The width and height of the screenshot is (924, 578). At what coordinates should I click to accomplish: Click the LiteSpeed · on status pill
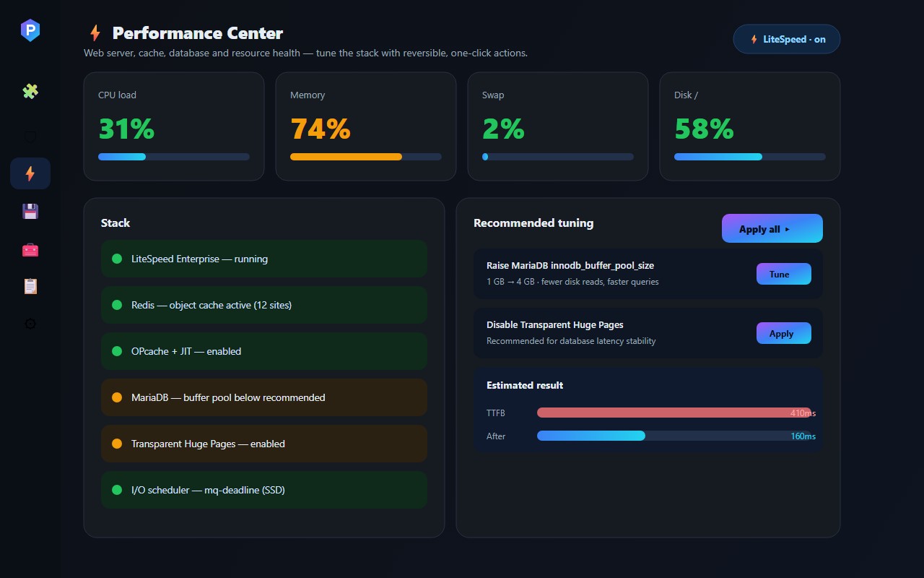click(787, 39)
